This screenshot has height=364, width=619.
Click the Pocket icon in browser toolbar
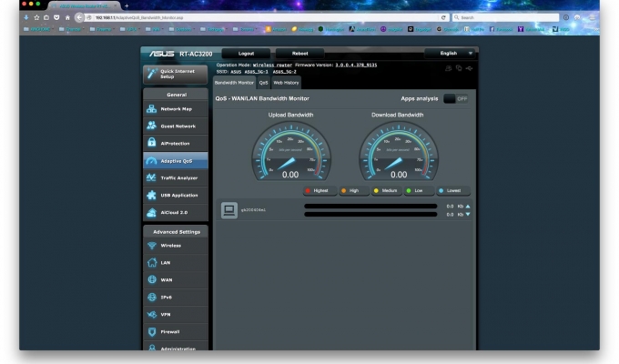click(56, 17)
